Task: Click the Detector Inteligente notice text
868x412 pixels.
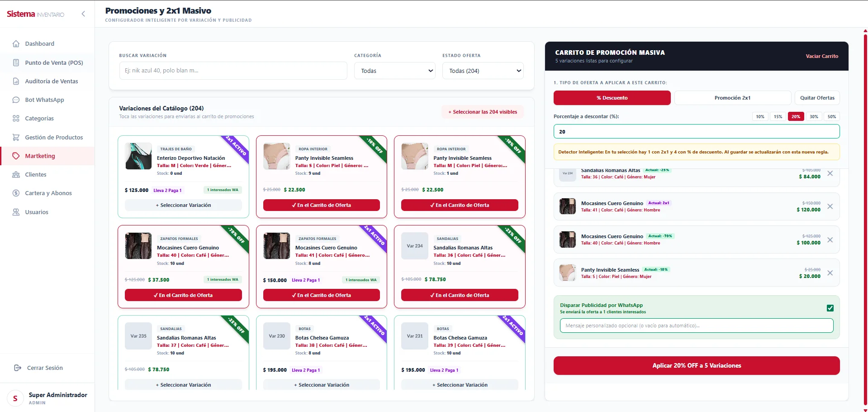Action: coord(693,152)
